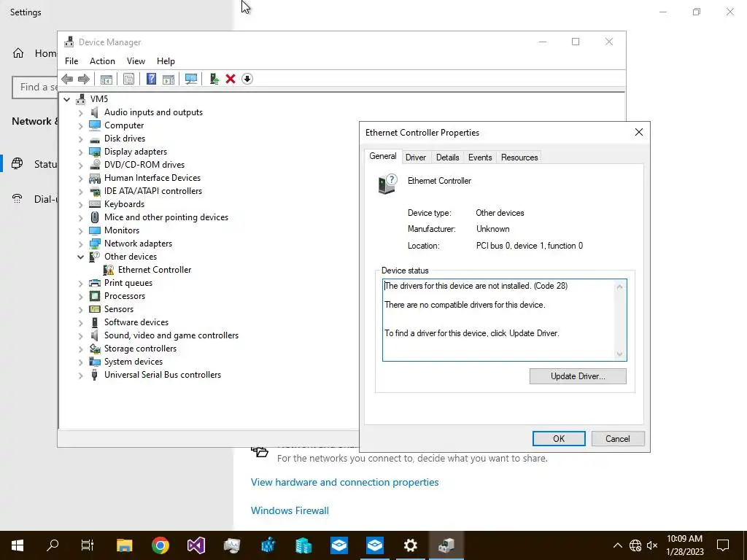Click the Device status scroll down arrow
Viewport: 747px width, 560px height.
click(619, 354)
